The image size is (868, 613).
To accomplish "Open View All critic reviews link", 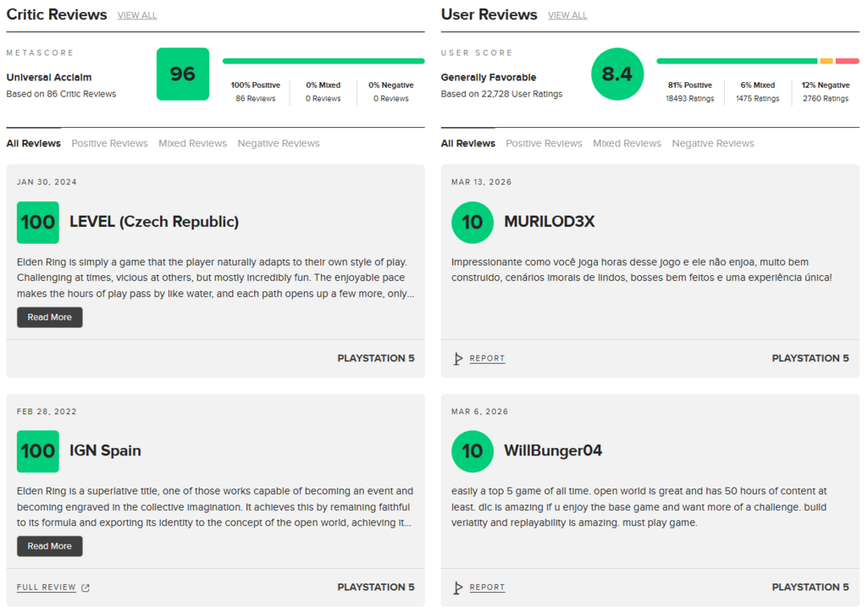I will pos(137,15).
